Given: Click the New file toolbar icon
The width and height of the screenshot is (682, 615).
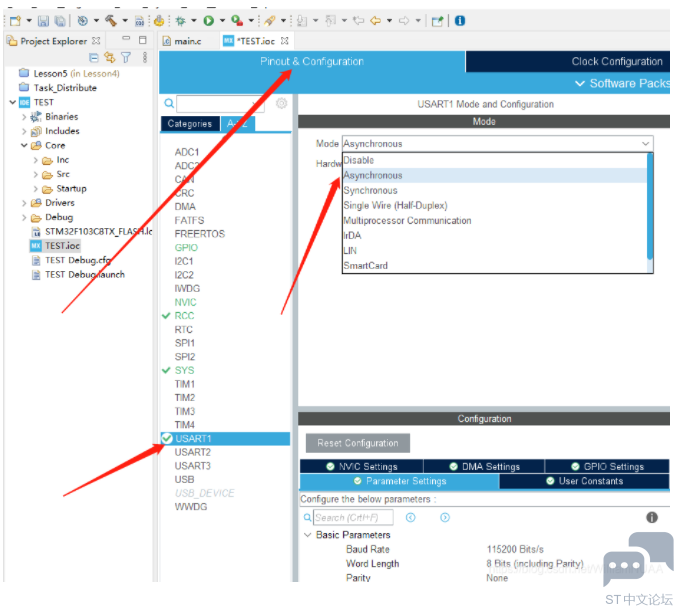Looking at the screenshot, I should (15, 20).
